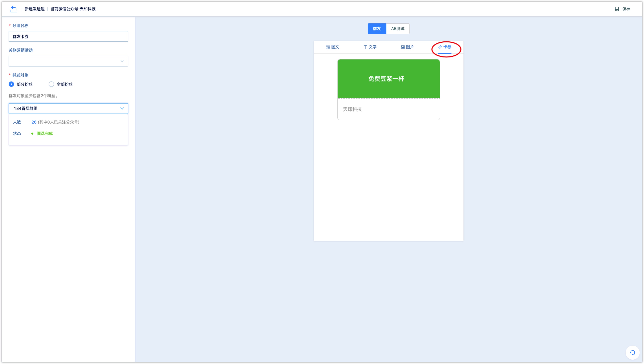Click the 关联营销活动 label

click(21, 50)
